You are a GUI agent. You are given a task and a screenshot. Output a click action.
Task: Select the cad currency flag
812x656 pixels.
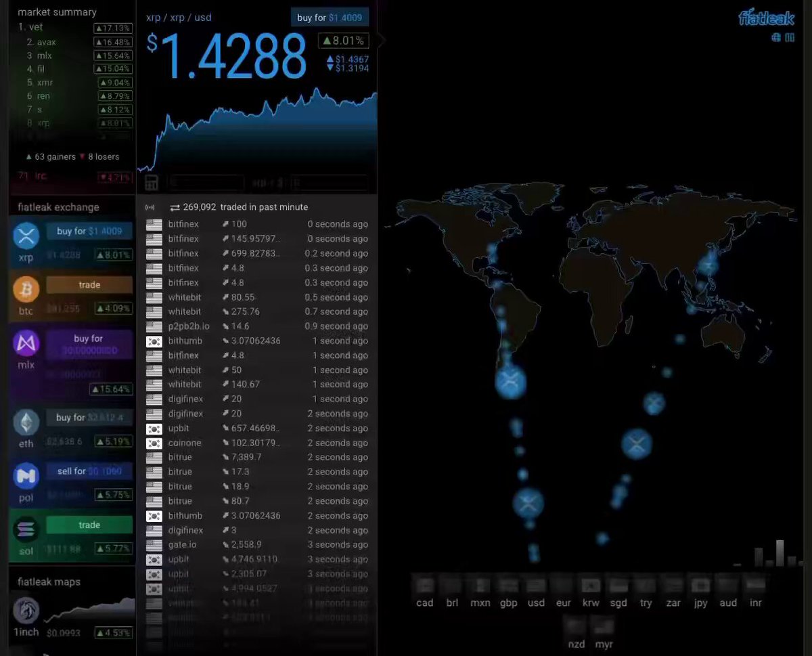click(425, 586)
